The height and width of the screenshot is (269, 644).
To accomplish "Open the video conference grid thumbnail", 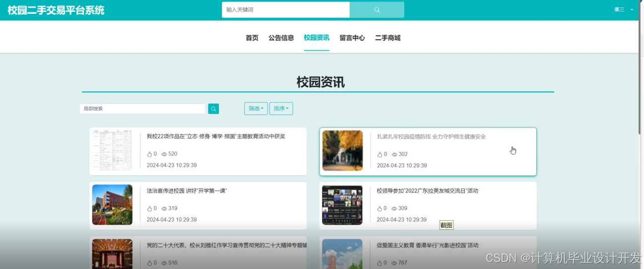I will pyautogui.click(x=342, y=204).
